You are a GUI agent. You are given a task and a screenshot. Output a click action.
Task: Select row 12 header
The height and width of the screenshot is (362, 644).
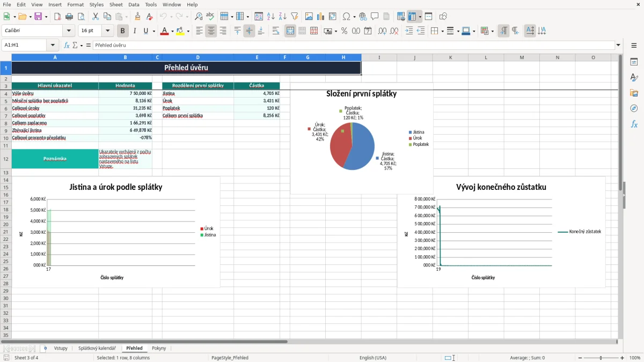[x=6, y=159]
